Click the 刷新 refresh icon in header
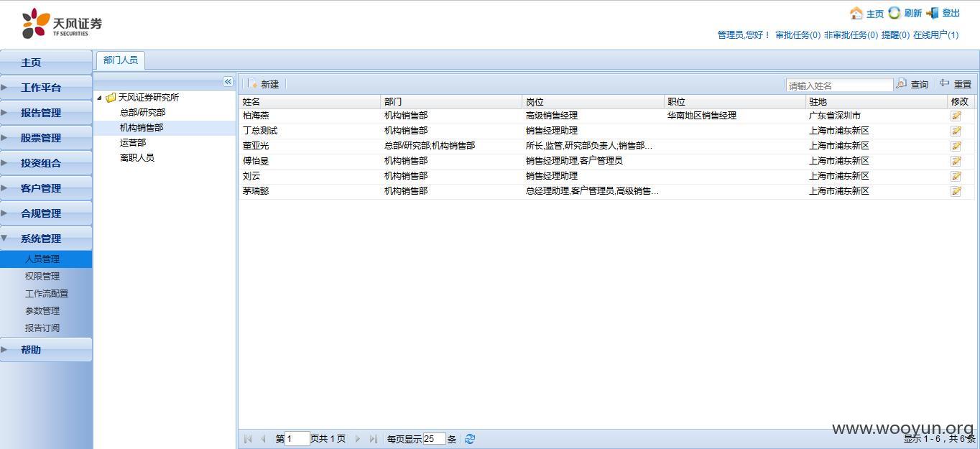This screenshot has width=980, height=449. 895,13
